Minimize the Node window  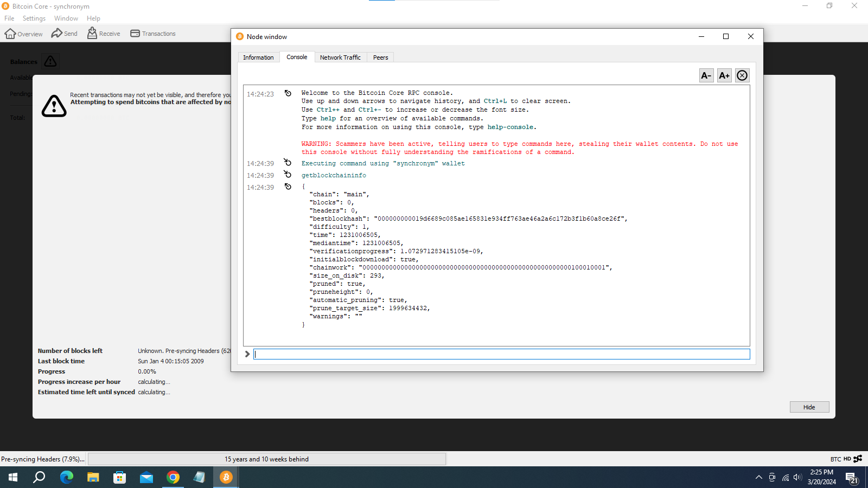[701, 36]
